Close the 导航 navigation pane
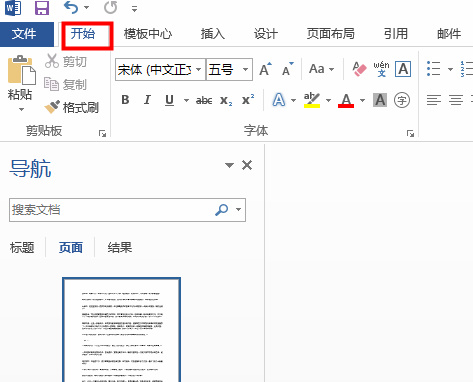 pyautogui.click(x=247, y=165)
